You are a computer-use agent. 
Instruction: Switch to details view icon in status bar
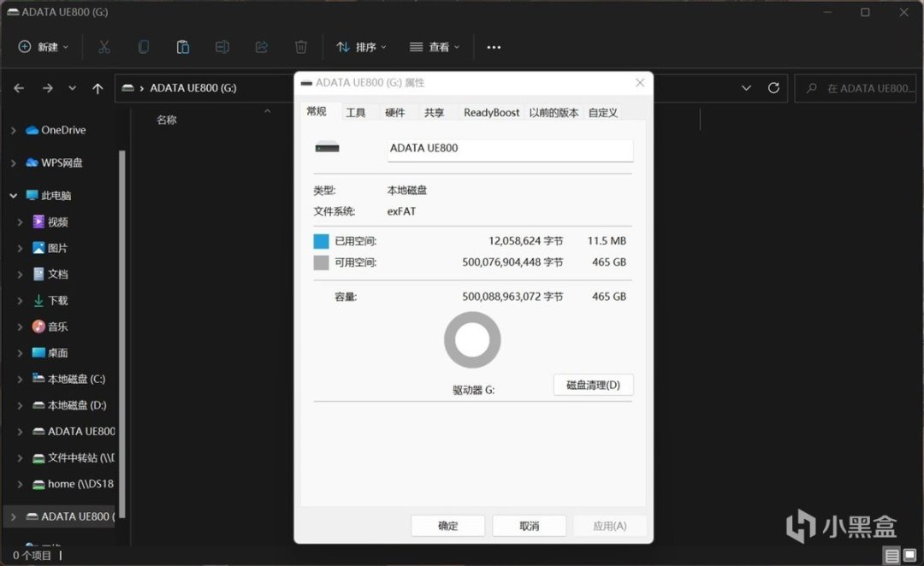(x=891, y=556)
